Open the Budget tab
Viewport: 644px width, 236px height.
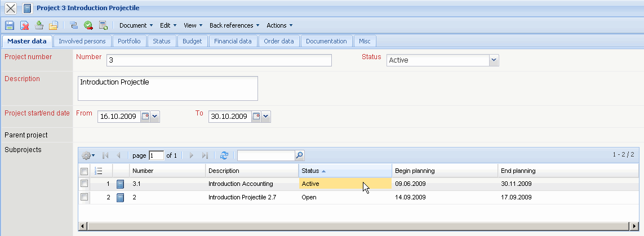[x=192, y=41]
